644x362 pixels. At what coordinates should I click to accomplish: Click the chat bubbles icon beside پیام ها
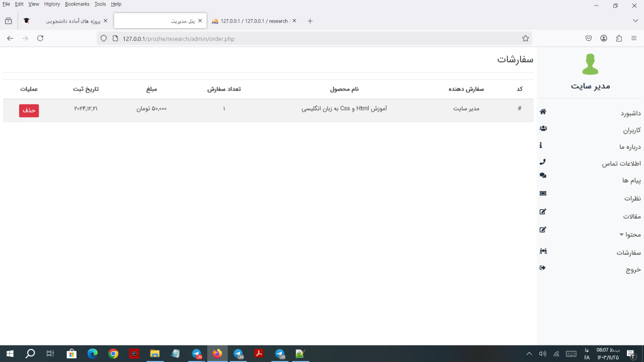tap(543, 175)
